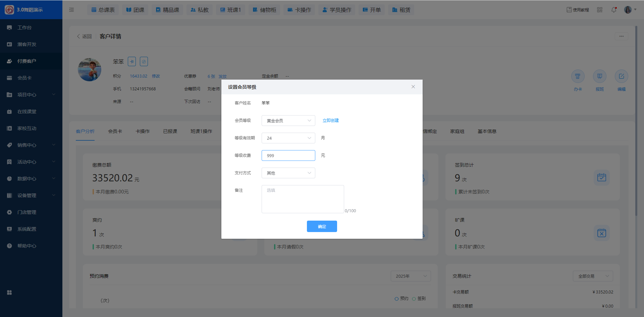Open the grid apps icon in header
This screenshot has height=317, width=644.
pos(600,10)
